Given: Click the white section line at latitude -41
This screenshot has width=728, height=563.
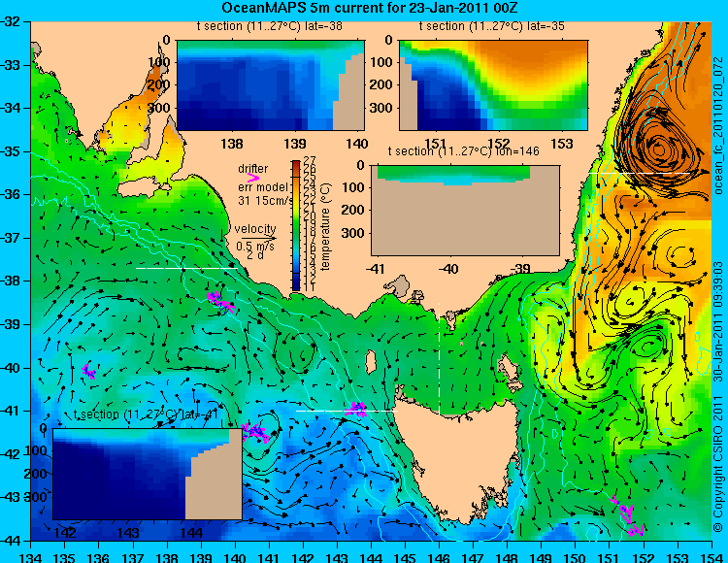Looking at the screenshot, I should [347, 411].
